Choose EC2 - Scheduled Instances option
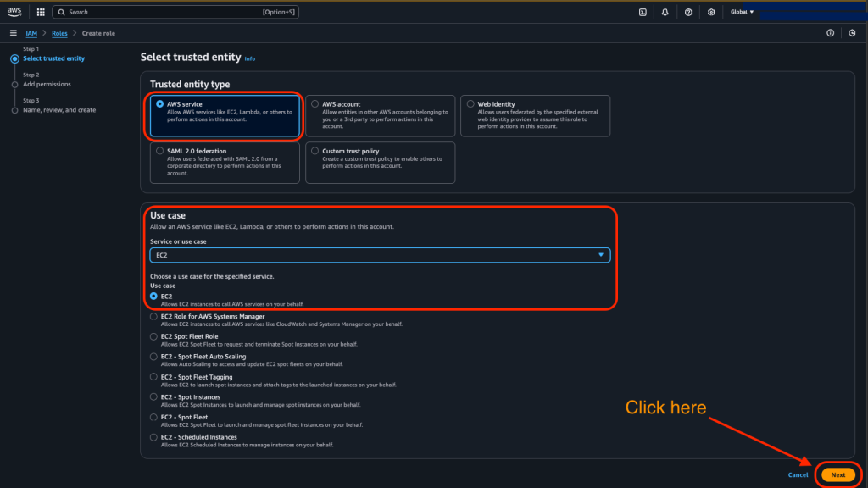The height and width of the screenshot is (488, 868). point(154,437)
